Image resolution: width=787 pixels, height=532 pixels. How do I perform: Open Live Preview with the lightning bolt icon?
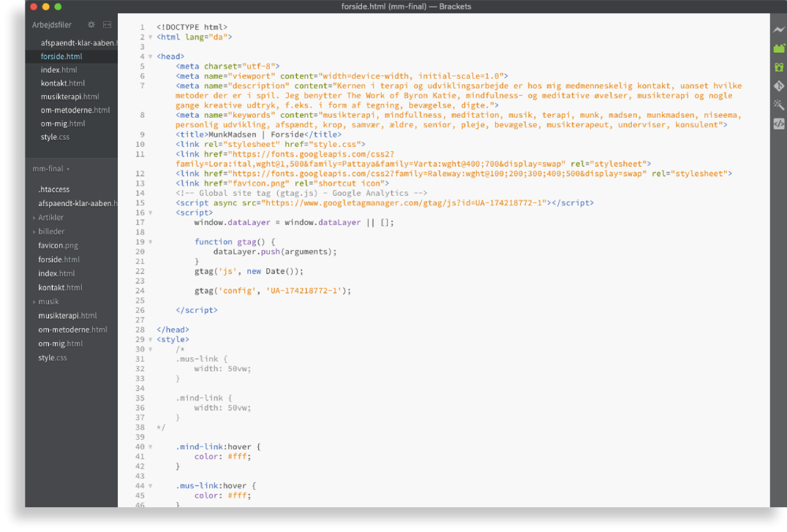pos(778,29)
